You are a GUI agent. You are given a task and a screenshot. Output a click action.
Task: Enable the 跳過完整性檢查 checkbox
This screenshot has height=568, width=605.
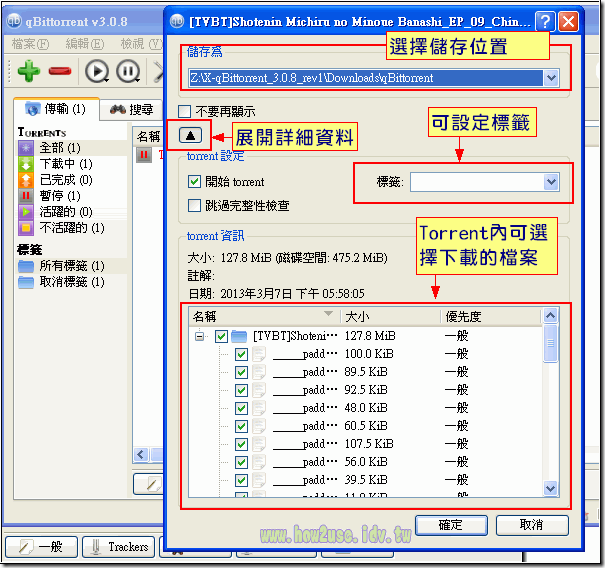(195, 205)
